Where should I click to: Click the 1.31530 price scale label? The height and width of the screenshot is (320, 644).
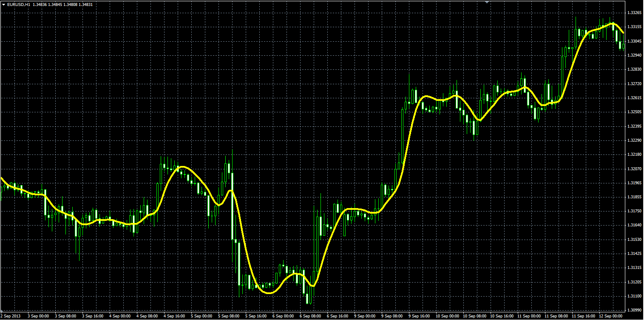coord(634,240)
